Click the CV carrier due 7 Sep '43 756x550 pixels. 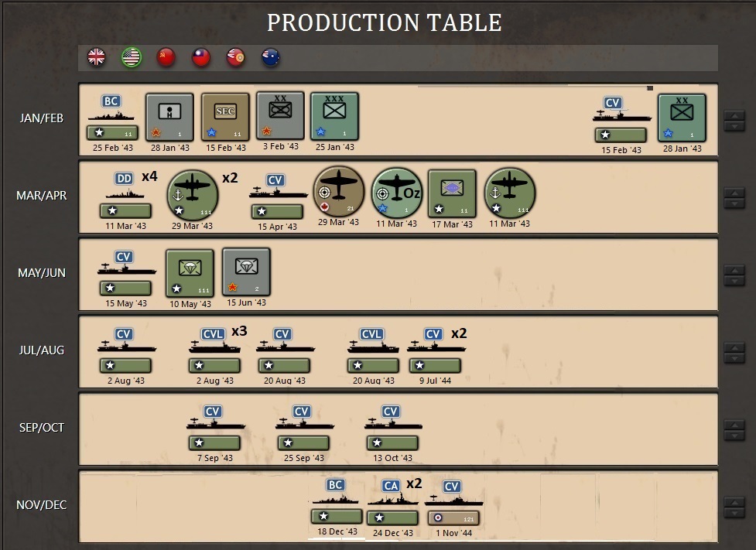[x=215, y=428]
